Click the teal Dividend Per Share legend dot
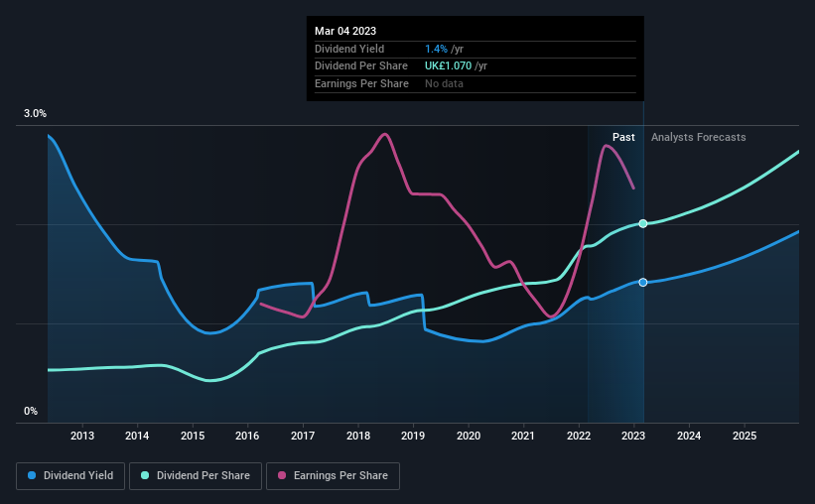This screenshot has height=504, width=815. coord(145,475)
